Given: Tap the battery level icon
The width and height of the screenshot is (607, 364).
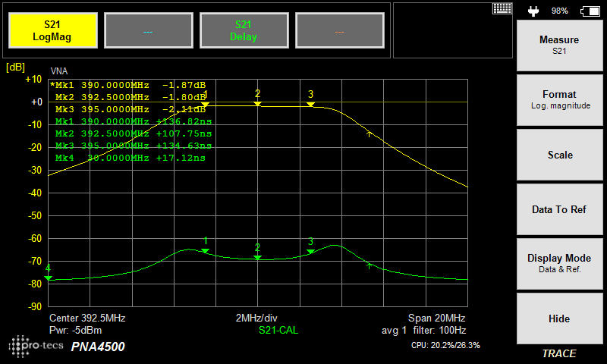Looking at the screenshot, I should click(x=589, y=11).
